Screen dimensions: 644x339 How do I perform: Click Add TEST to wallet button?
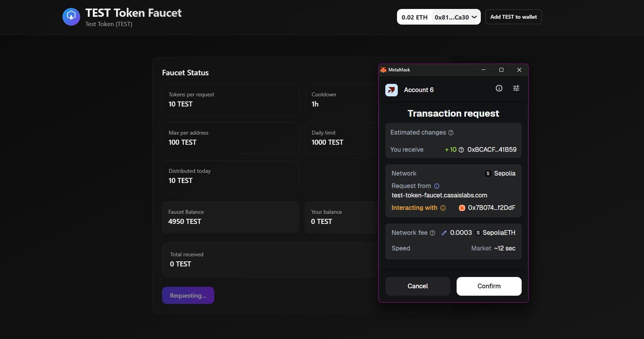513,17
